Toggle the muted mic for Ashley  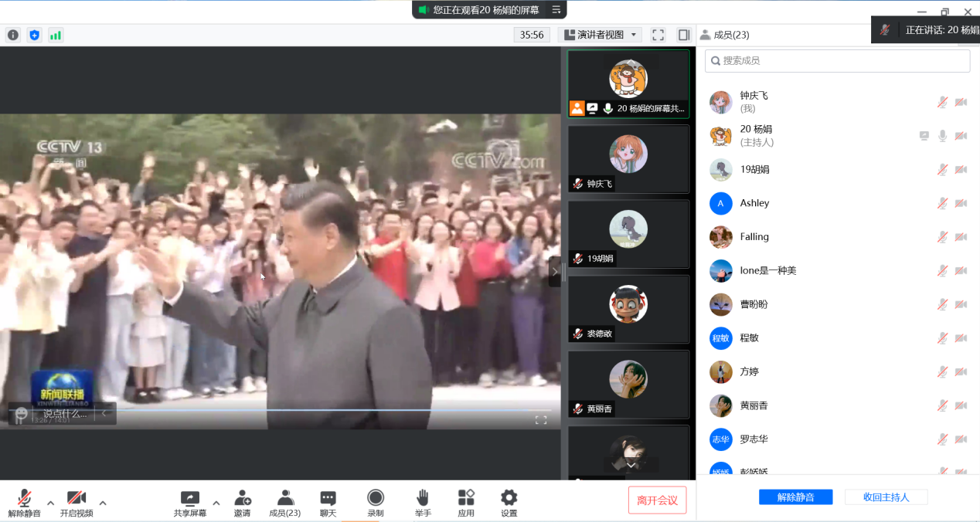942,203
